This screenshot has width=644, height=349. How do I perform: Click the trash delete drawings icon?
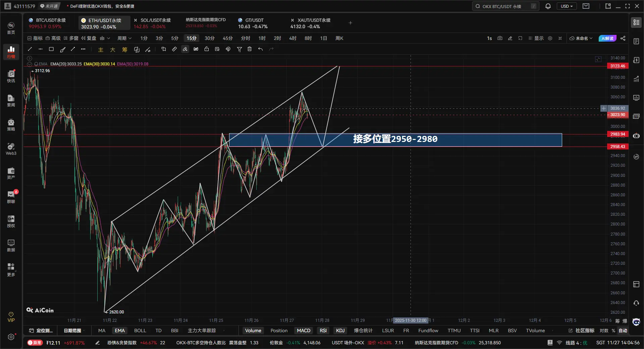point(250,49)
